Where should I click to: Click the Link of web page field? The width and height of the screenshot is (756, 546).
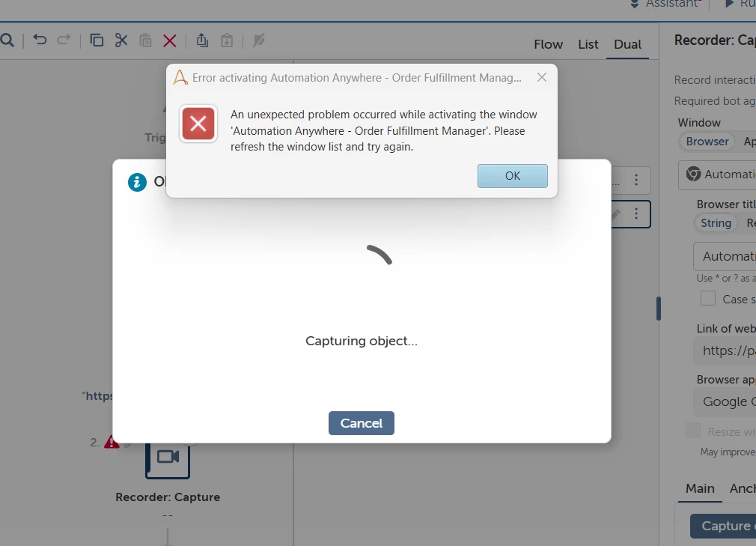coord(725,351)
